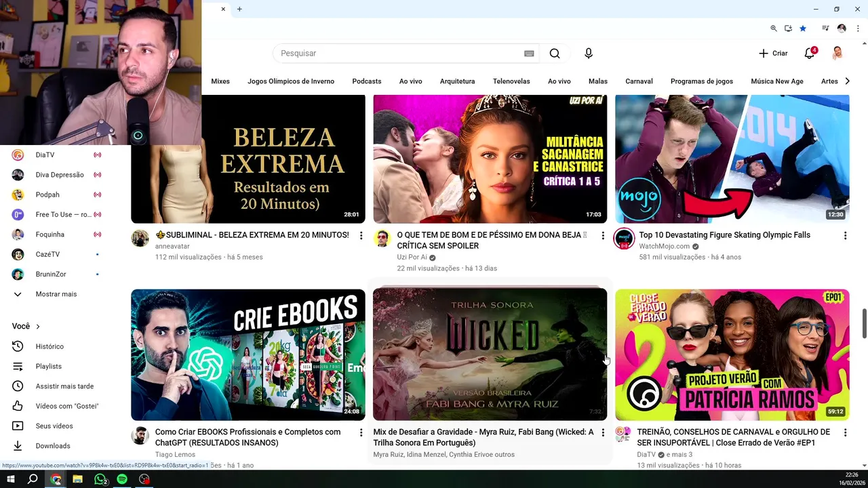The width and height of the screenshot is (868, 488).
Task: Select the Malas filter chip
Action: [598, 81]
